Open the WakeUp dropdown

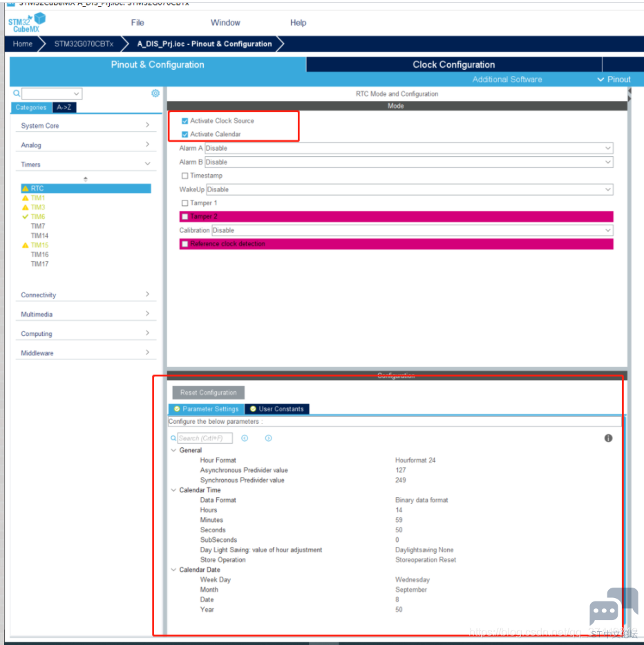[410, 189]
